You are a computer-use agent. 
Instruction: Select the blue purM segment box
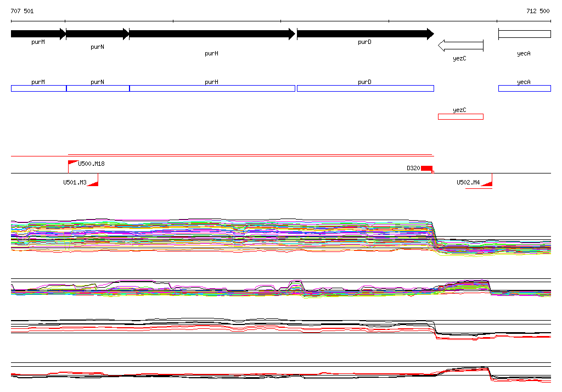(x=39, y=88)
